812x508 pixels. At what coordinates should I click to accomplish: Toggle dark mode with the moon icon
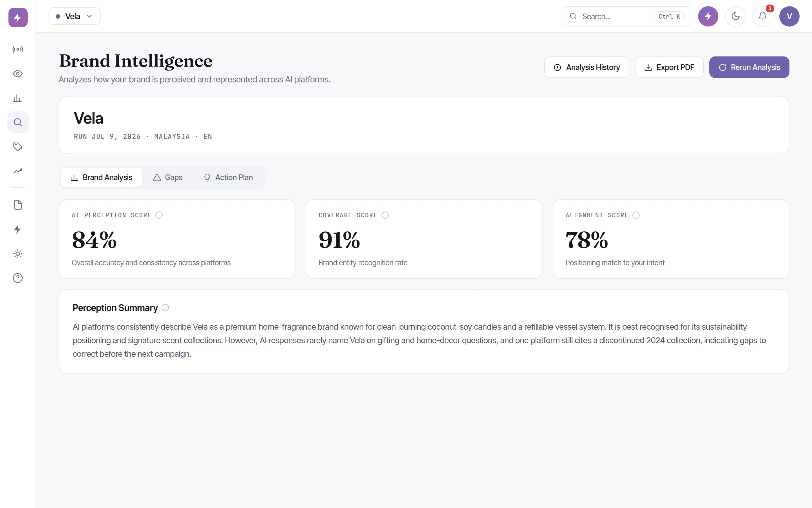tap(735, 16)
